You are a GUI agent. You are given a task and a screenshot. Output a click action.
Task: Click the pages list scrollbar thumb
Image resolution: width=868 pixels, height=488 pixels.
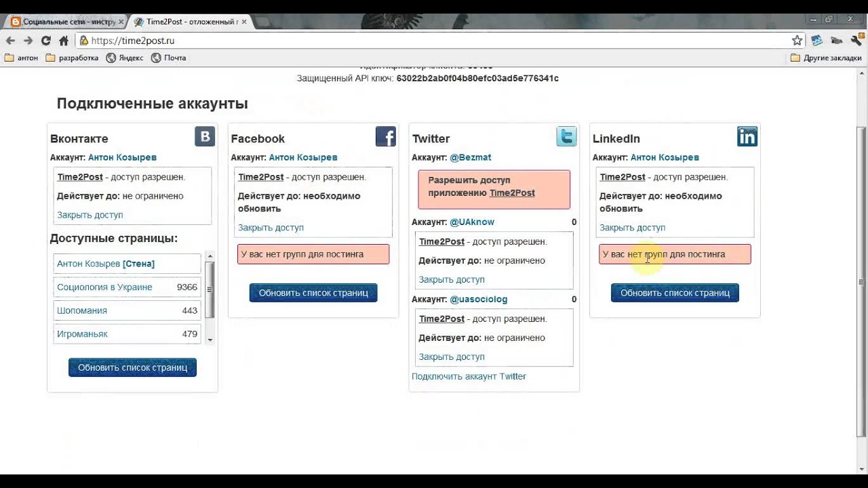(210, 289)
